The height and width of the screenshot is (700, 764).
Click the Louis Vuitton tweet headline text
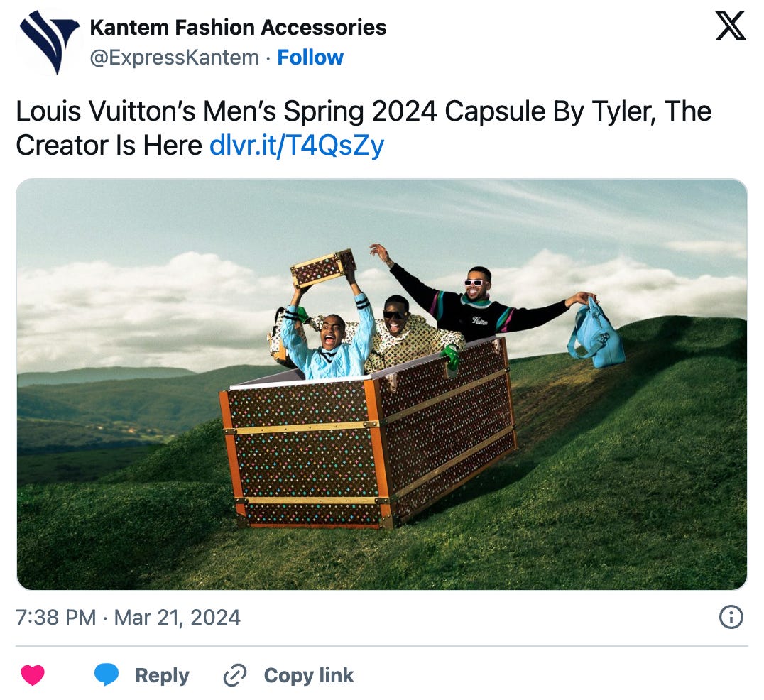tap(364, 128)
